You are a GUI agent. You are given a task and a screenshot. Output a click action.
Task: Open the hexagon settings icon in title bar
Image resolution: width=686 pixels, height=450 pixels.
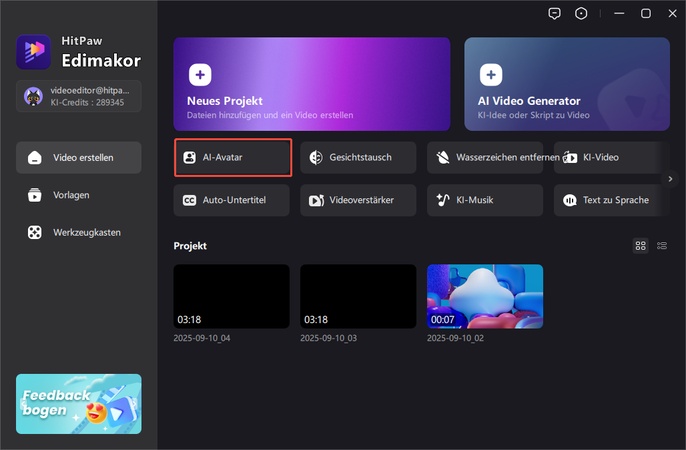click(581, 14)
